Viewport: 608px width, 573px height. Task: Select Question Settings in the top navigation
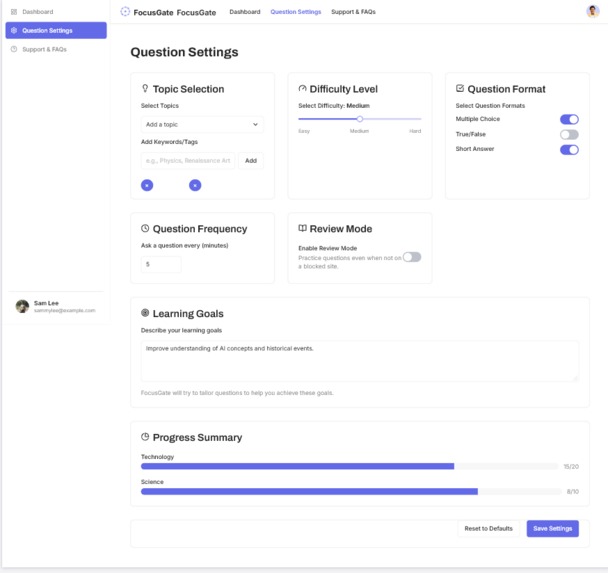296,12
